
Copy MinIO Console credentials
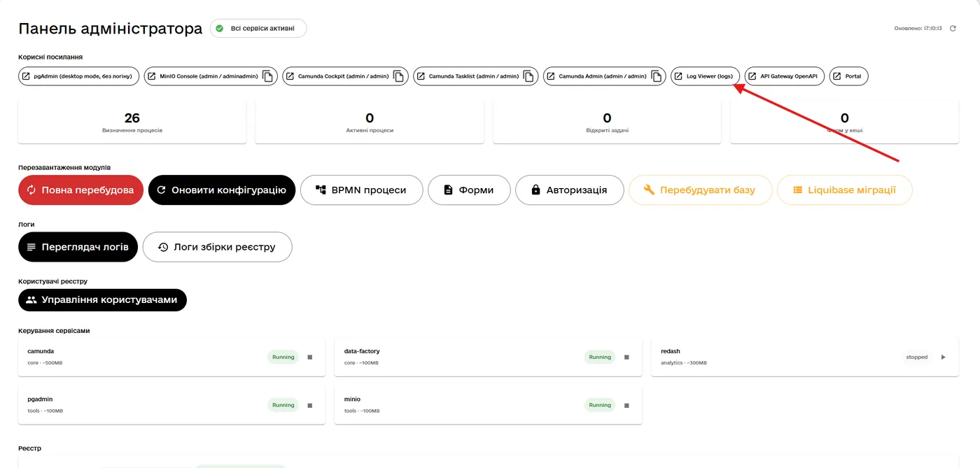pyautogui.click(x=268, y=76)
